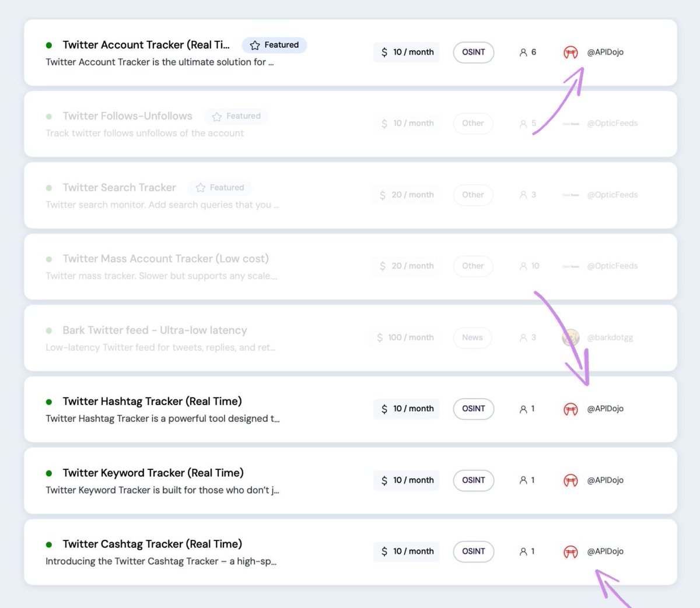Screen dimensions: 700x608
Task: Click $10 / month price on Keyword Tracker
Action: pos(407,480)
